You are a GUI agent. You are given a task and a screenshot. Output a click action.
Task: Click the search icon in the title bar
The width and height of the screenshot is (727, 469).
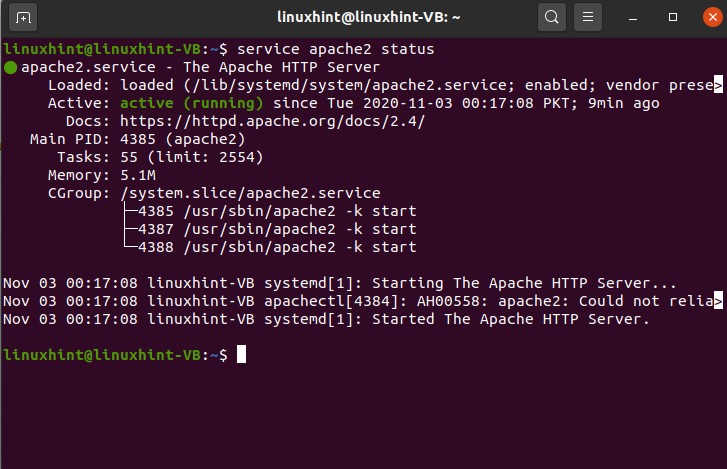(551, 17)
